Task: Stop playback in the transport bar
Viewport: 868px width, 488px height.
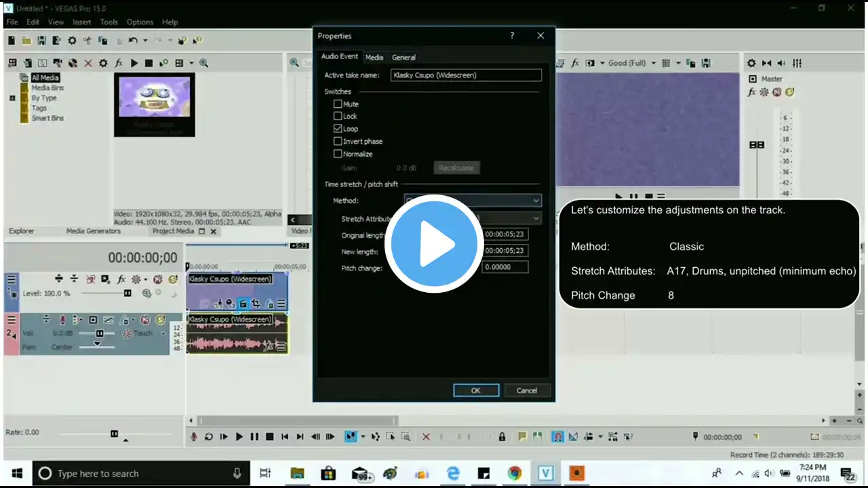Action: click(x=269, y=437)
